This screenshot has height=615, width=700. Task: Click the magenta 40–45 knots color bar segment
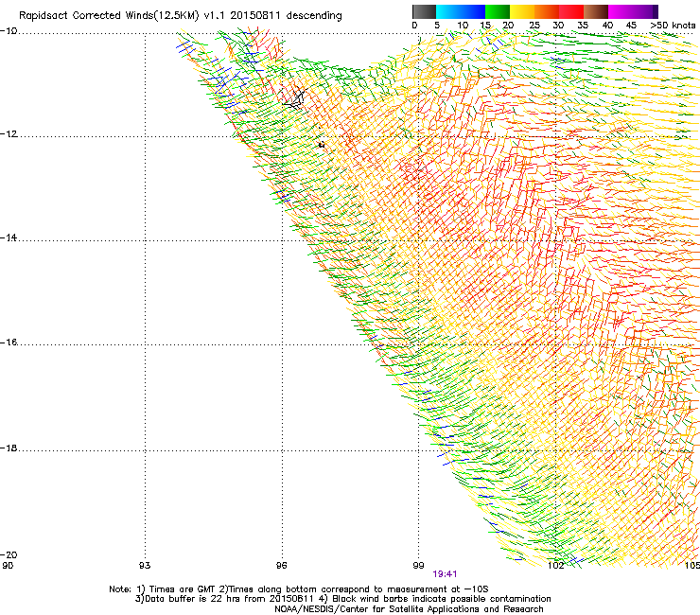pos(621,11)
